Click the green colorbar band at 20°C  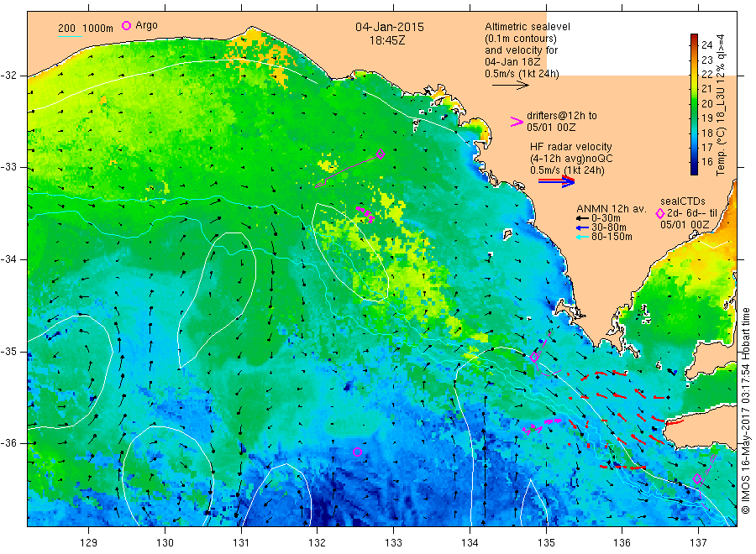[694, 103]
